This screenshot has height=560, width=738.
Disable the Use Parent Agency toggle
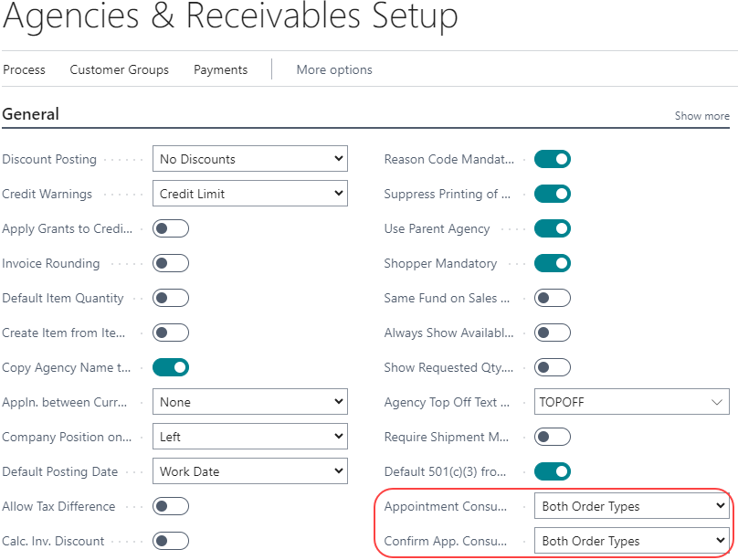click(552, 228)
